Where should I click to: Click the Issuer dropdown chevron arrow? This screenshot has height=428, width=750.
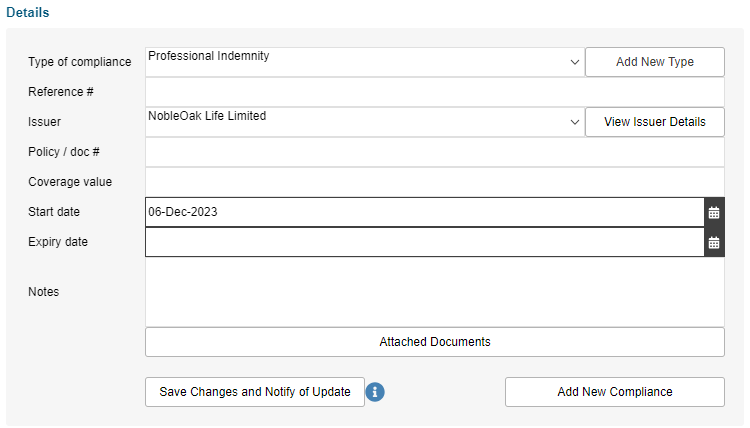(x=575, y=122)
